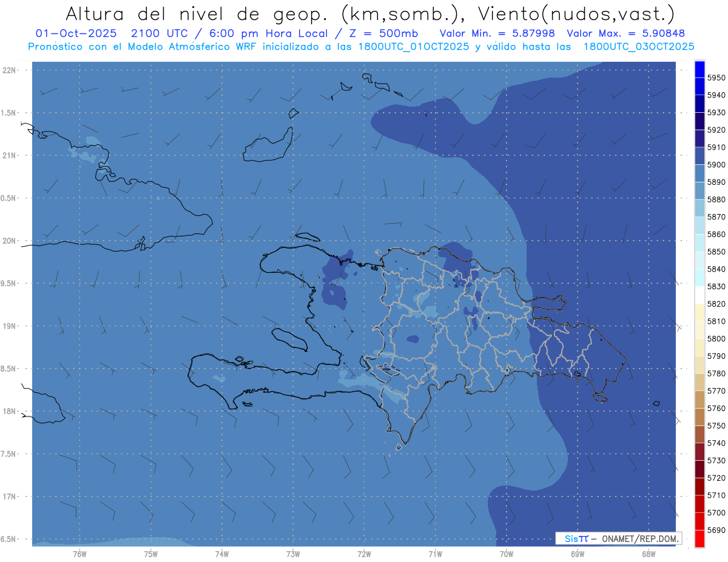Image resolution: width=728 pixels, height=562 pixels.
Task: Select the valid-until time '1800UTC_03OCT2025'
Action: [x=639, y=47]
